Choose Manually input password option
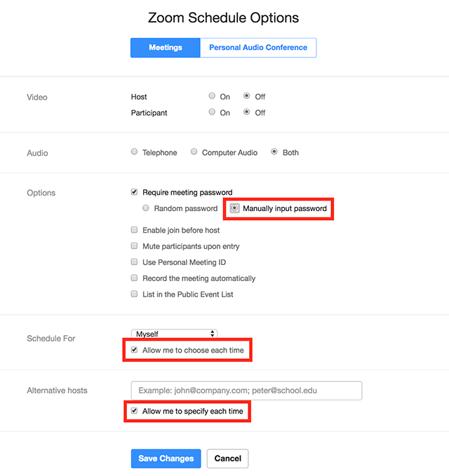The height and width of the screenshot is (476, 449). point(235,208)
